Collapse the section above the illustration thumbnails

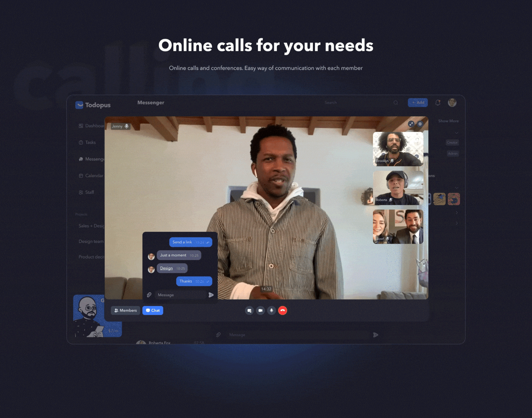pyautogui.click(x=457, y=188)
